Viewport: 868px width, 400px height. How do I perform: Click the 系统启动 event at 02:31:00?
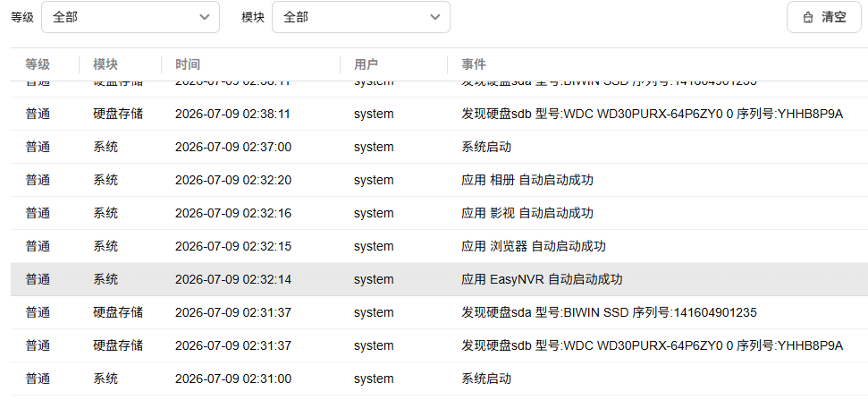[486, 379]
